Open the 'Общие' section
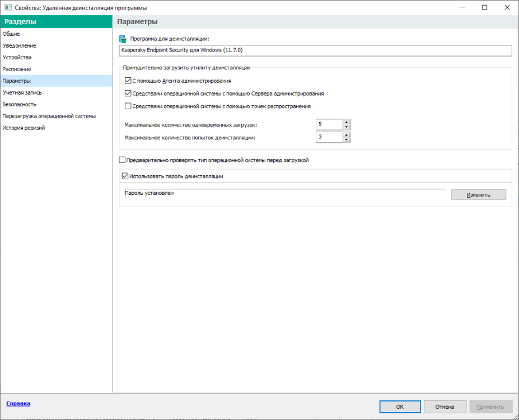The width and height of the screenshot is (519, 420). (x=57, y=34)
